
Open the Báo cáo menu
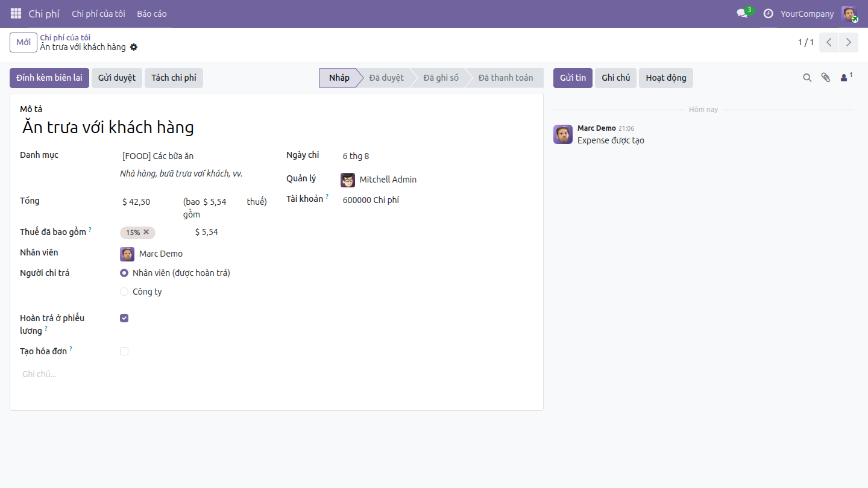pos(152,13)
